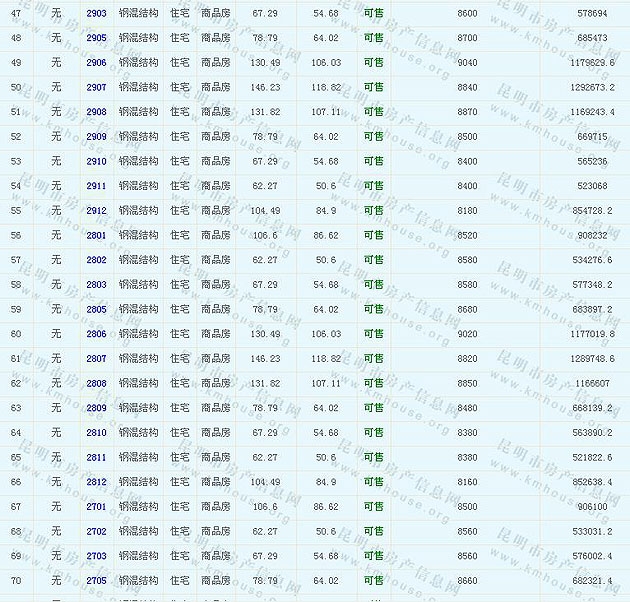Select the 2811 room link
630x602 pixels.
click(x=96, y=457)
